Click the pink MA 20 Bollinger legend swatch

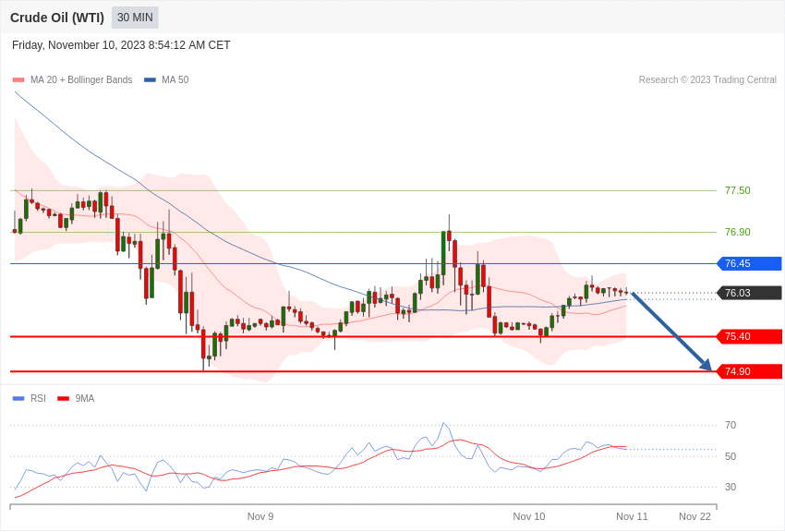[18, 80]
